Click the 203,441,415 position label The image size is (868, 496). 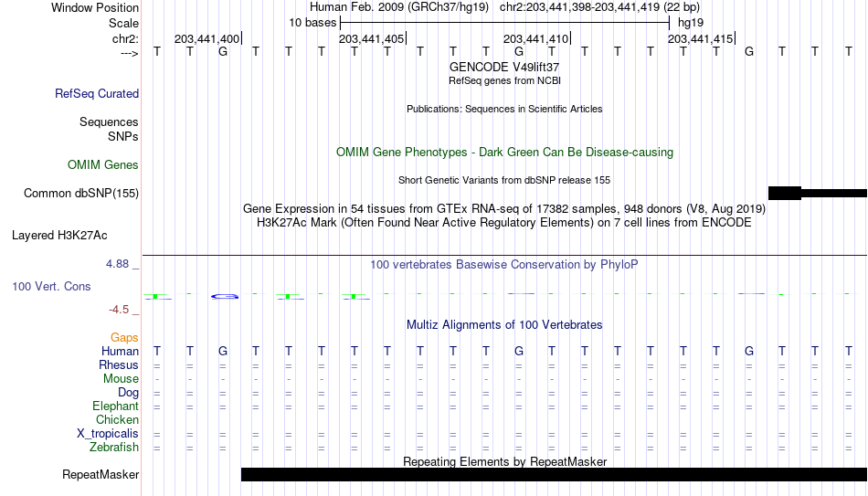pos(700,38)
